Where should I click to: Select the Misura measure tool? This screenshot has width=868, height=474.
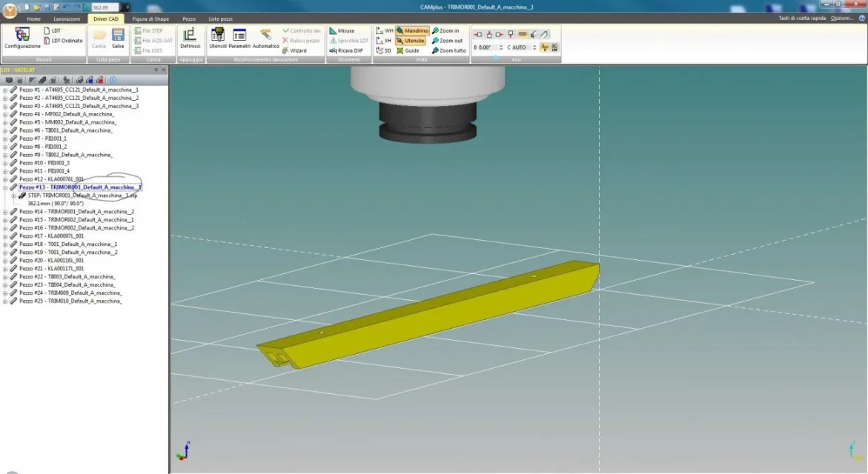[x=342, y=31]
